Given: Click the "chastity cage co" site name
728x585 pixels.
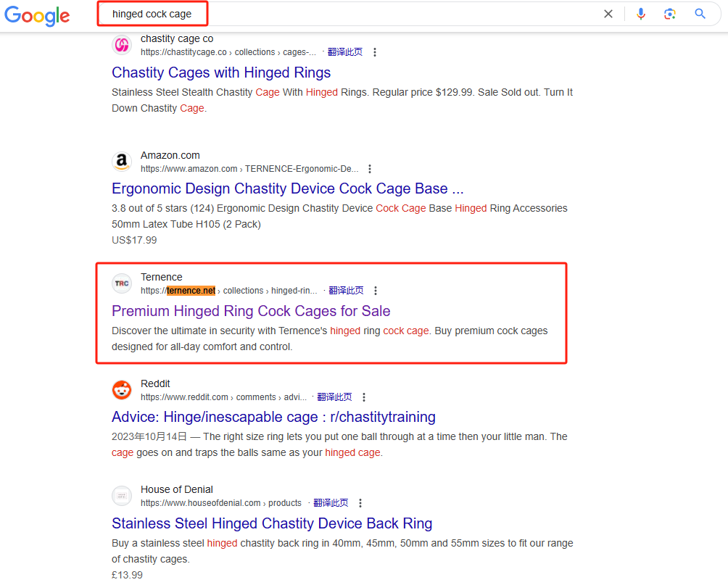Looking at the screenshot, I should pyautogui.click(x=177, y=38).
